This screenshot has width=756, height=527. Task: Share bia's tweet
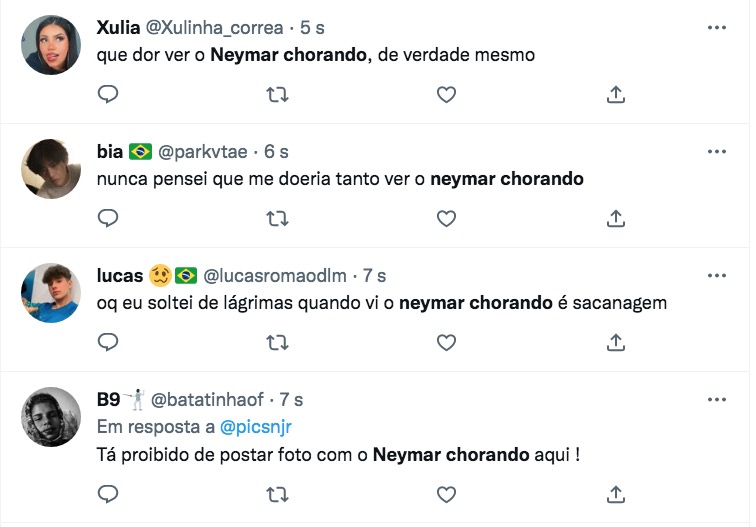pyautogui.click(x=616, y=217)
